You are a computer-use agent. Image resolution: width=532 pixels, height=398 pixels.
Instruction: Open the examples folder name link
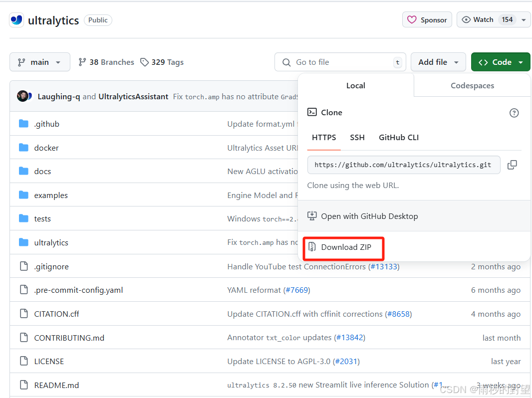[x=51, y=196]
